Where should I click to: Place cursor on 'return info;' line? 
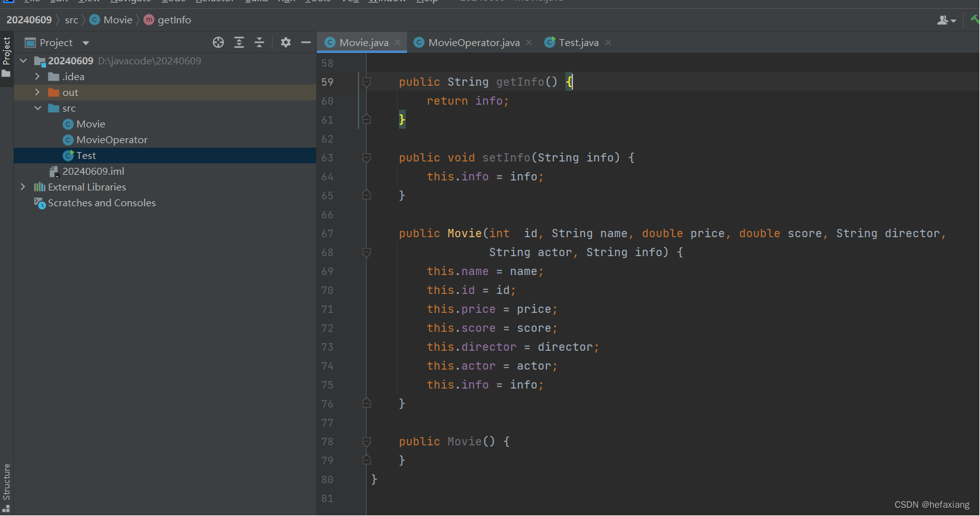(468, 101)
